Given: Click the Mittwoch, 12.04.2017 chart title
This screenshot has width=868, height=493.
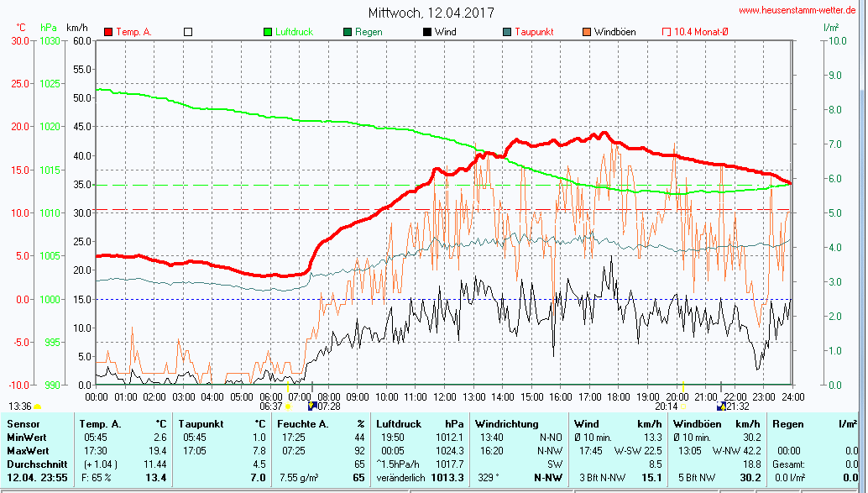Looking at the screenshot, I should [431, 13].
